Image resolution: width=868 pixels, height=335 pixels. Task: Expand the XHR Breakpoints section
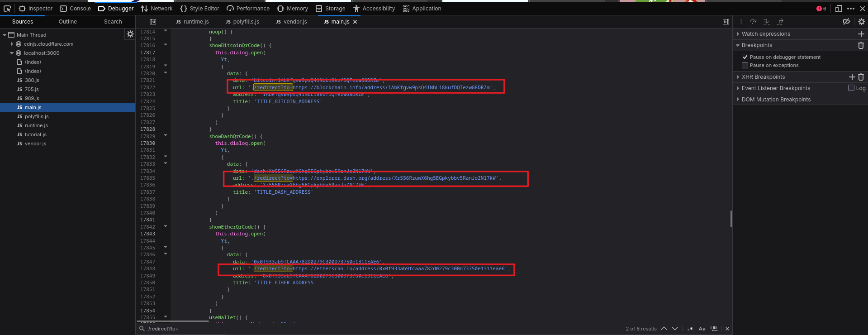(x=738, y=77)
